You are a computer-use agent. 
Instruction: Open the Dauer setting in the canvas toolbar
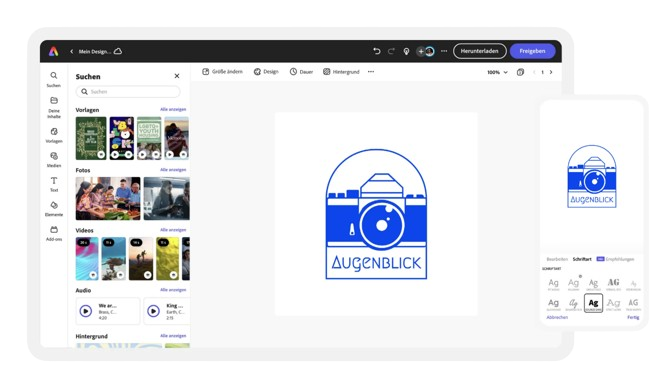coord(302,72)
